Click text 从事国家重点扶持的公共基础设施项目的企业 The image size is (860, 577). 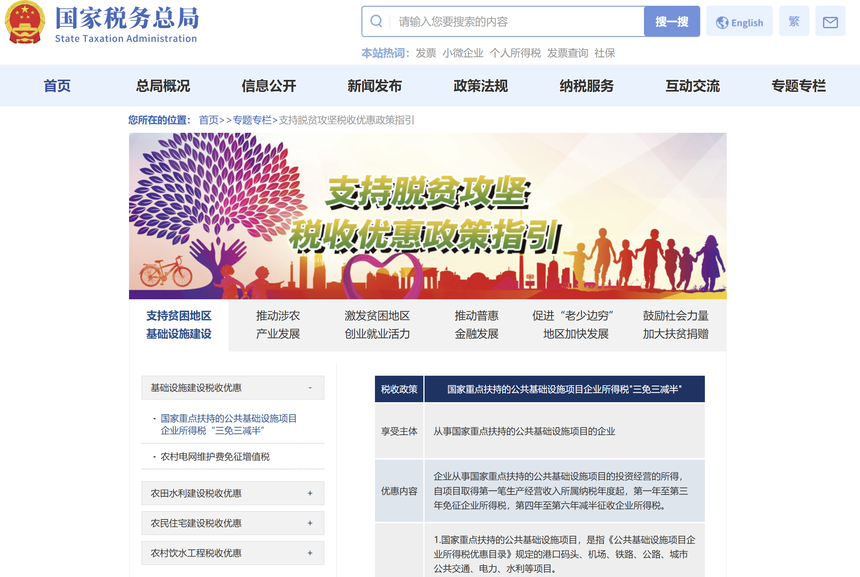click(x=524, y=432)
